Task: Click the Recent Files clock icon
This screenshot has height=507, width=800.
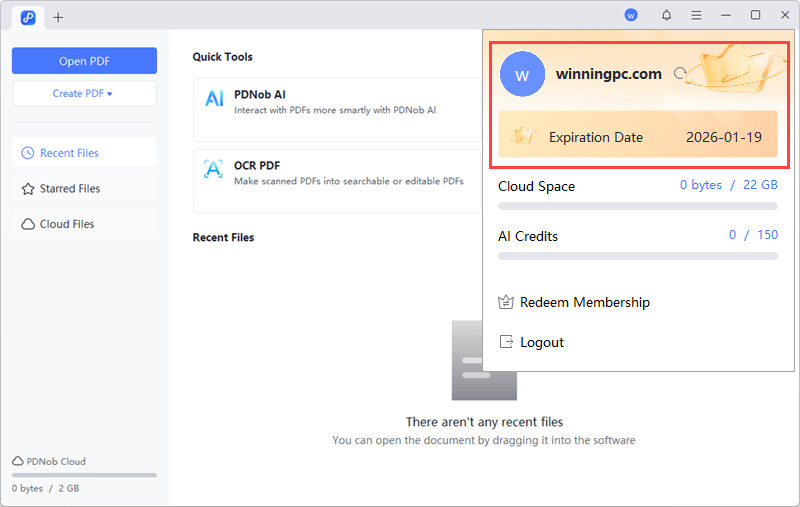Action: click(x=28, y=153)
